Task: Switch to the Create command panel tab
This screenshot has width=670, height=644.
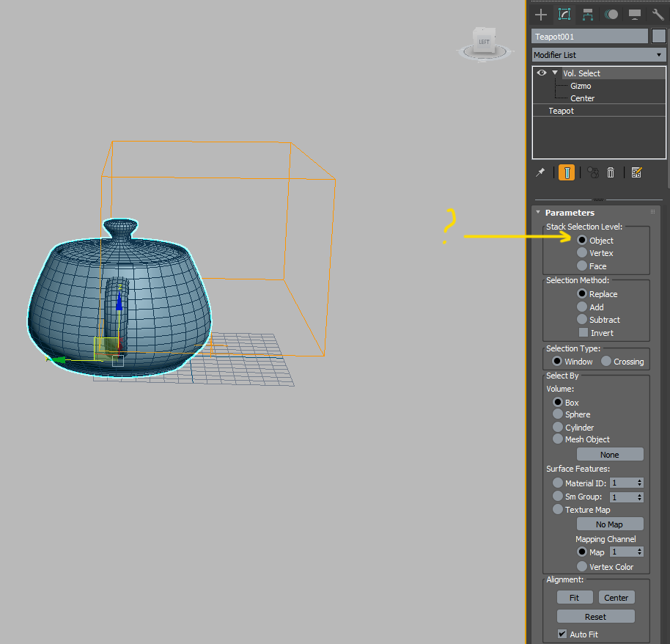Action: tap(540, 14)
